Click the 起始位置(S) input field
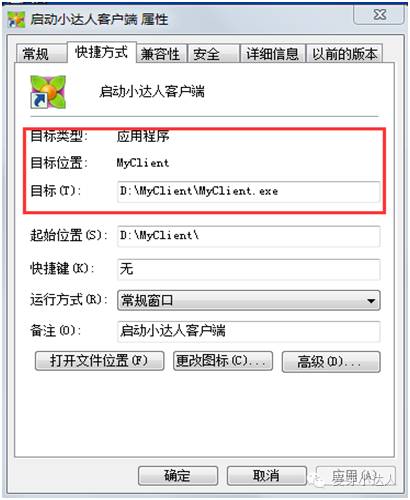 pyautogui.click(x=248, y=236)
